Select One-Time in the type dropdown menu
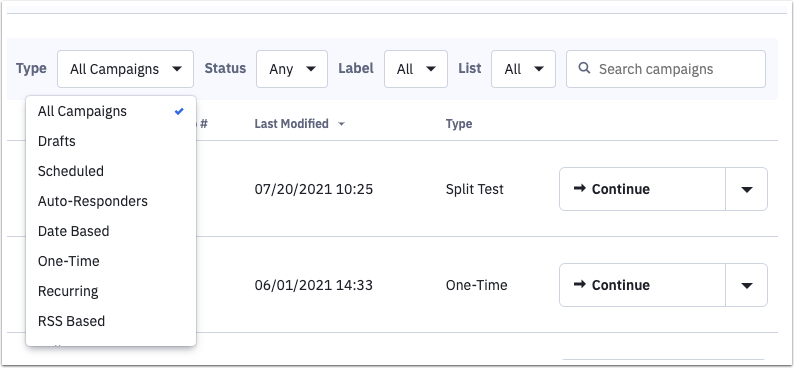This screenshot has height=368, width=794. click(x=111, y=261)
